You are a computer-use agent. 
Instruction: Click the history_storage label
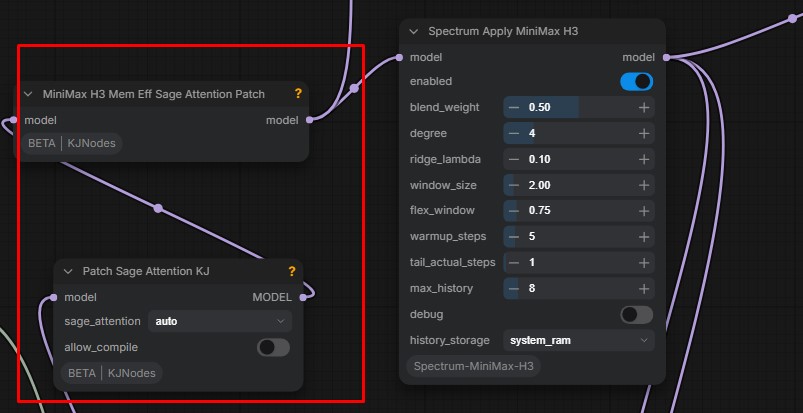tap(450, 340)
